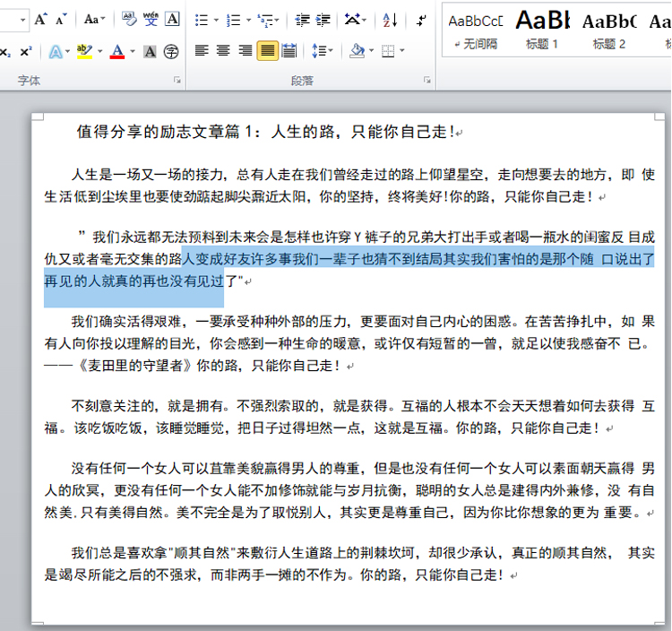Expand the borders dropdown arrow
Image resolution: width=672 pixels, height=631 pixels.
coord(401,50)
